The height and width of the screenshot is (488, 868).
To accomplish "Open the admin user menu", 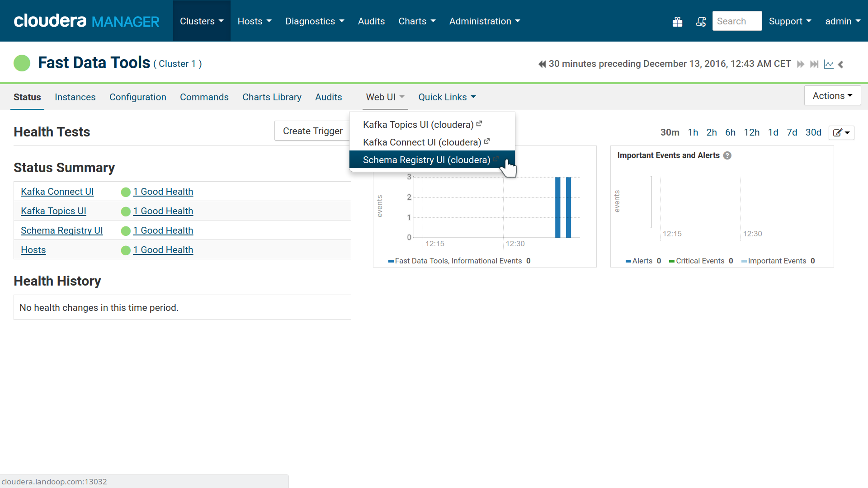I will pos(843,21).
